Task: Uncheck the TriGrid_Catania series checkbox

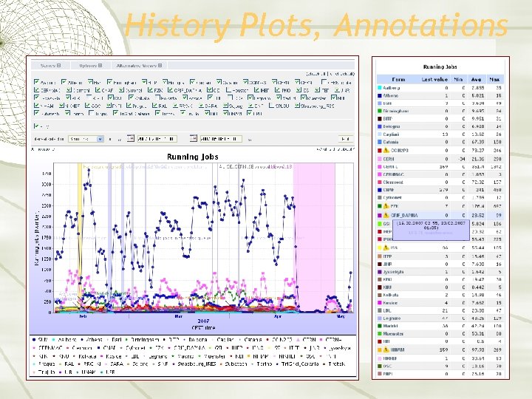Action: [115, 113]
